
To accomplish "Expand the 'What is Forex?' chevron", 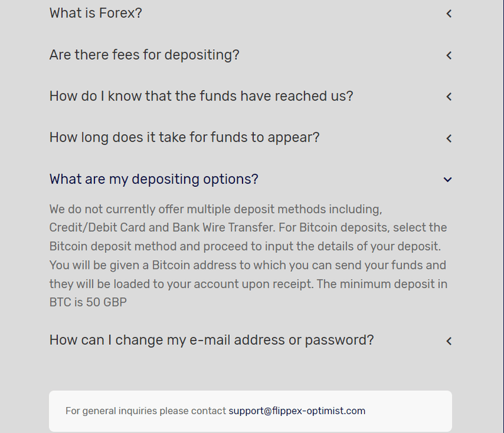I will pos(449,13).
